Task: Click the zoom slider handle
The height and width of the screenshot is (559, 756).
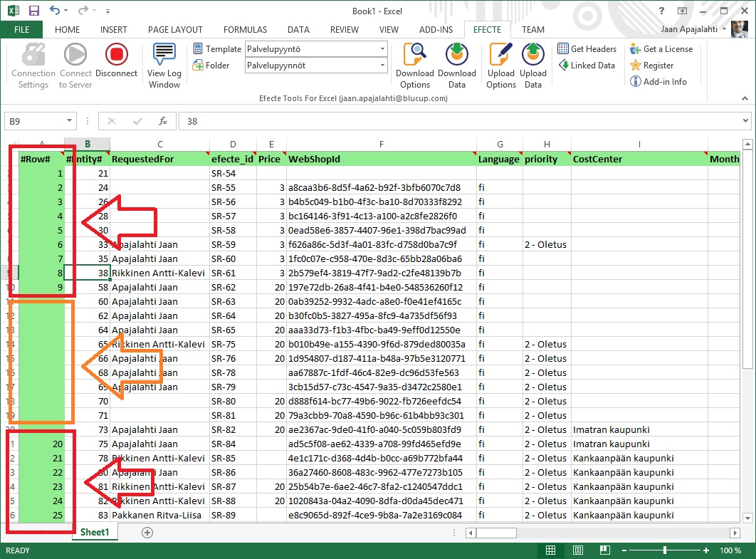Action: tap(665, 550)
